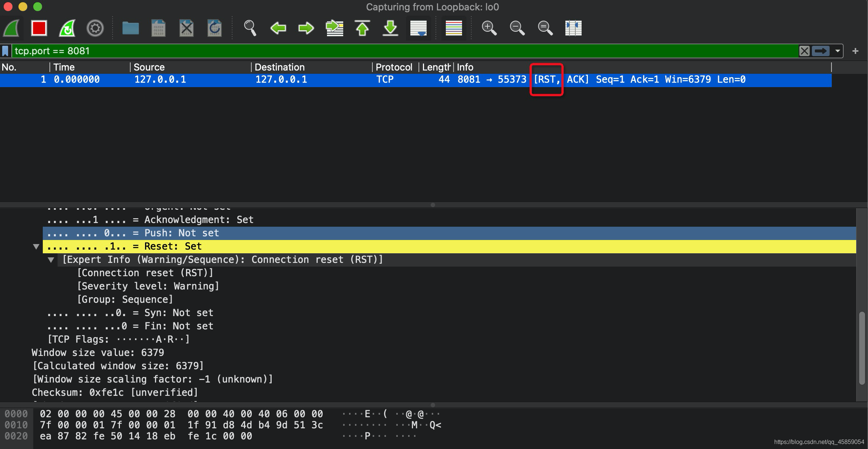
Task: Toggle packet list colorization
Action: [454, 28]
